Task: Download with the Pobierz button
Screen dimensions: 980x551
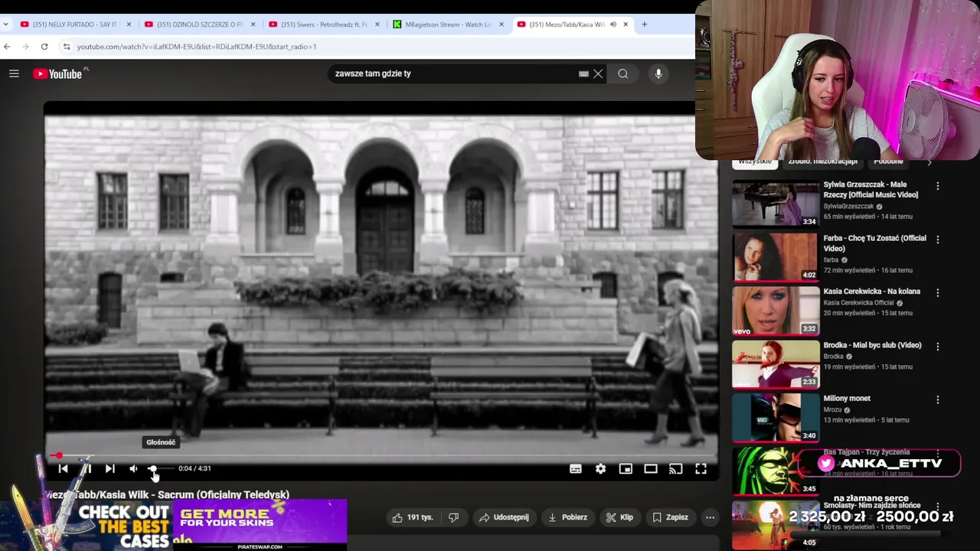Action: pyautogui.click(x=568, y=517)
